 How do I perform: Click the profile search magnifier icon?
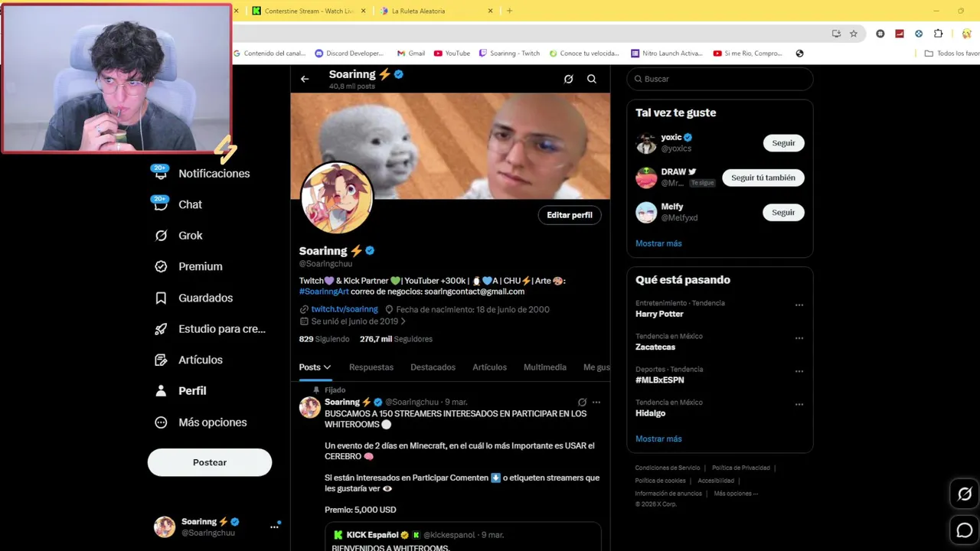click(x=592, y=79)
